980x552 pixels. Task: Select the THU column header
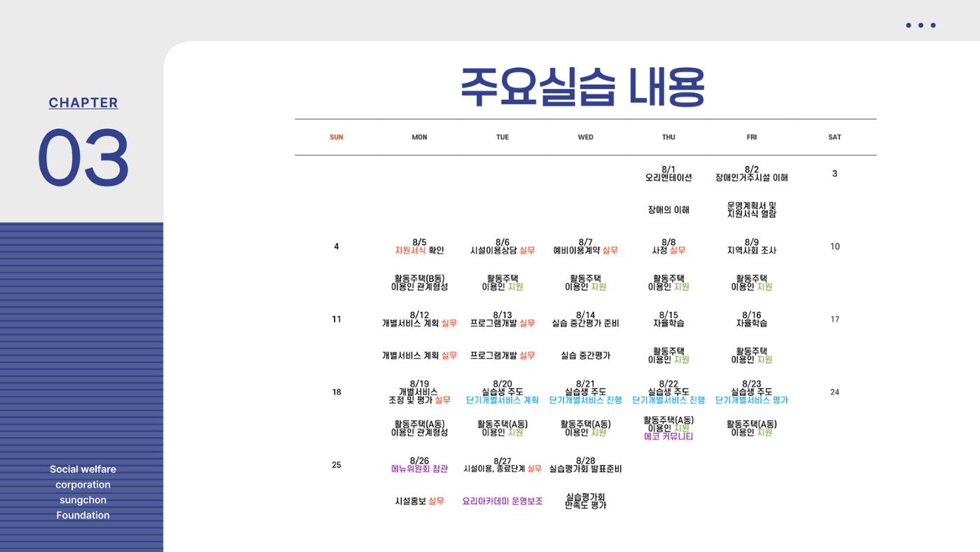668,137
